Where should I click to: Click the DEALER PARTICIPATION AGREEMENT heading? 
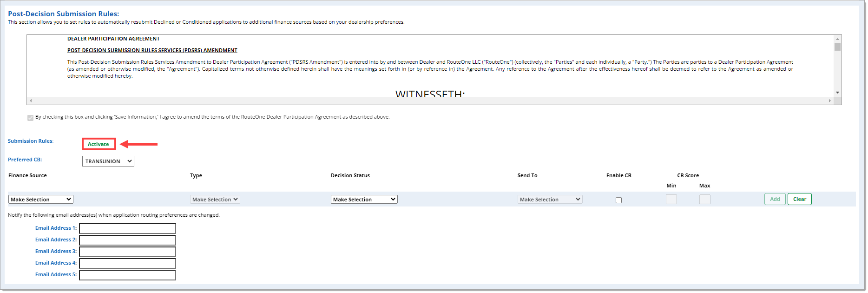113,39
